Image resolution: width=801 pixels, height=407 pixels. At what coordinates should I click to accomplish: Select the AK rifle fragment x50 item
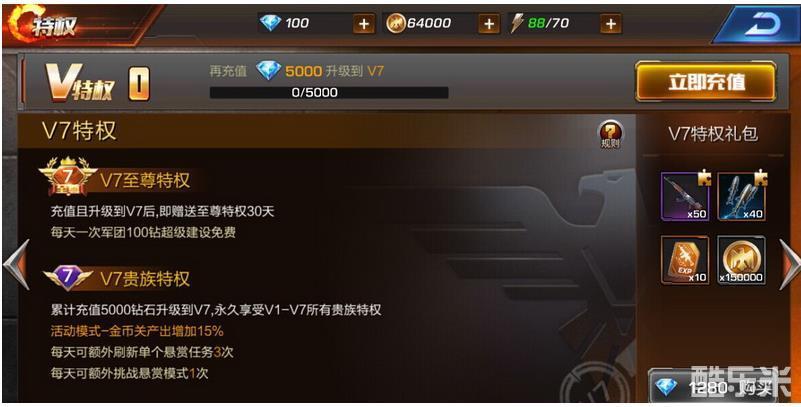click(686, 196)
